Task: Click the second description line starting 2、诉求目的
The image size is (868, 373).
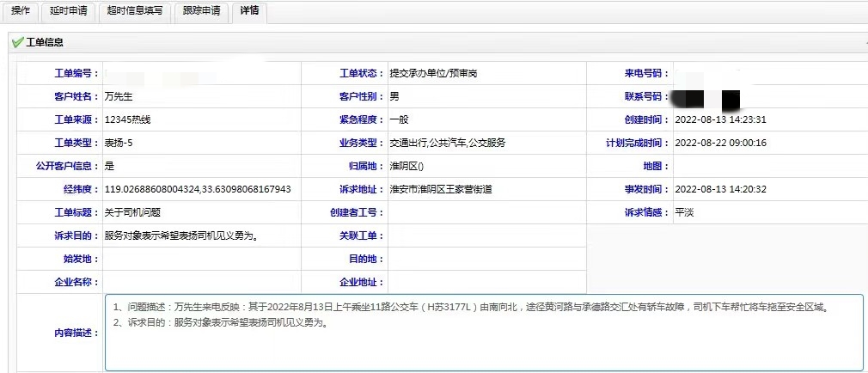Action: [x=221, y=323]
